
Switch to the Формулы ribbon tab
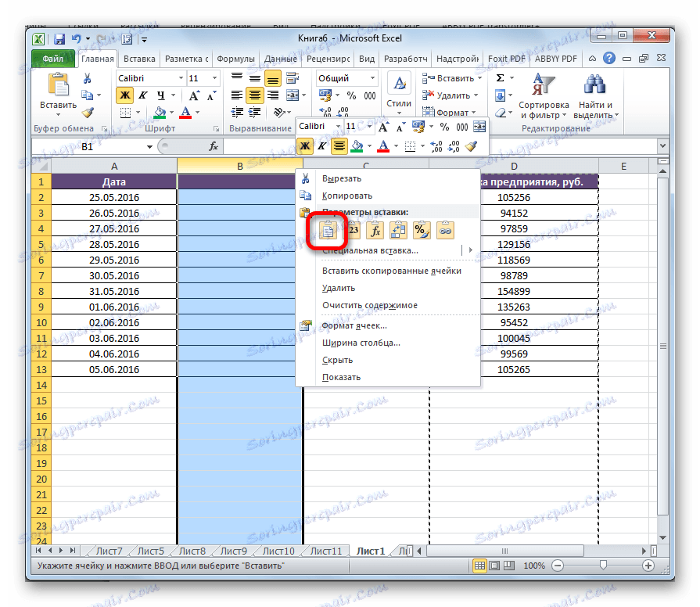pos(235,59)
